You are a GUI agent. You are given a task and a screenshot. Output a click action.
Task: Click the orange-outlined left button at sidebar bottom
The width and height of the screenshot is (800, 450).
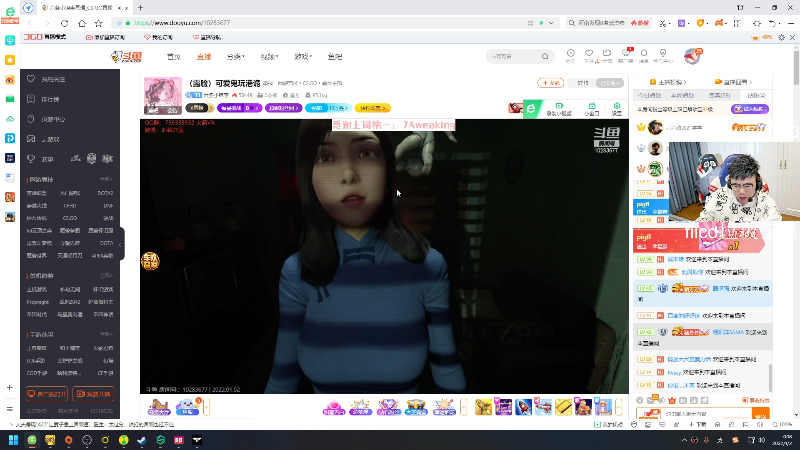pyautogui.click(x=47, y=394)
